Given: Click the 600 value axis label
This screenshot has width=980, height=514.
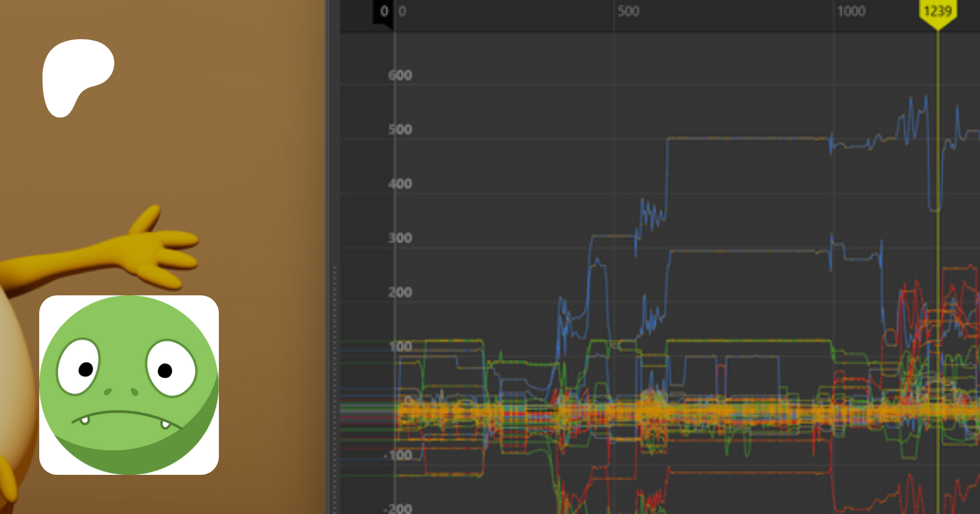Looking at the screenshot, I should [x=400, y=76].
